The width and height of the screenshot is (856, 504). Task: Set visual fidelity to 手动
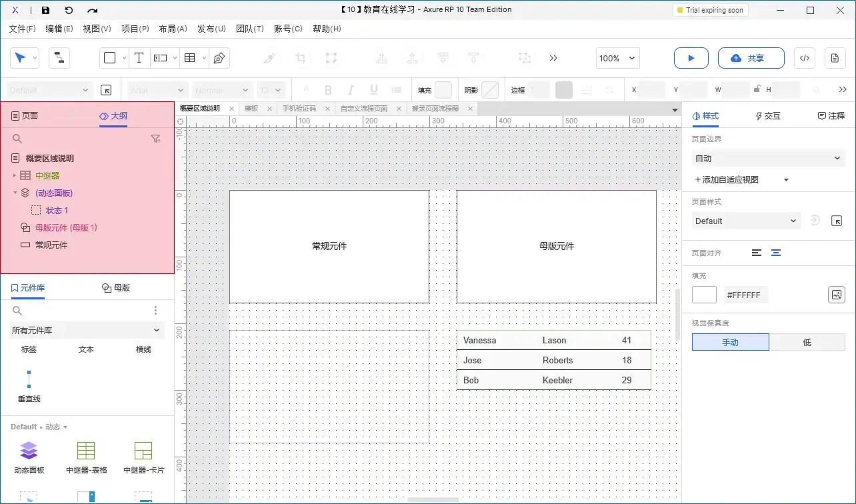(730, 342)
